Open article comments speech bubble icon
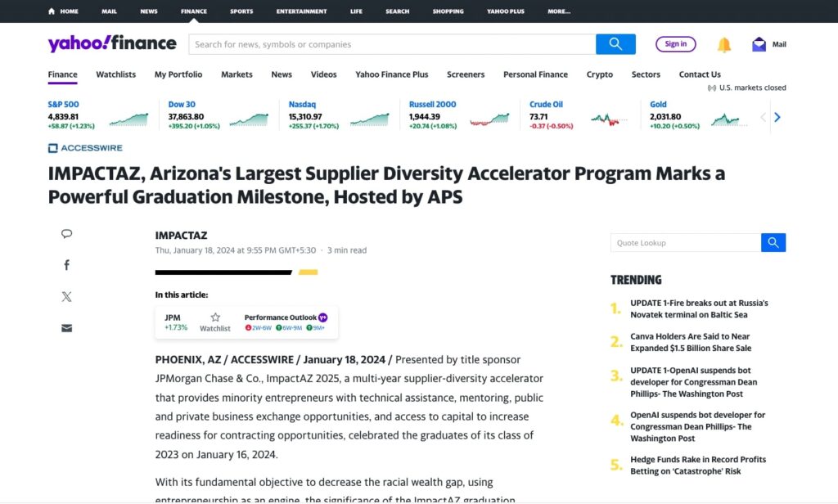This screenshot has height=504, width=838. click(66, 233)
